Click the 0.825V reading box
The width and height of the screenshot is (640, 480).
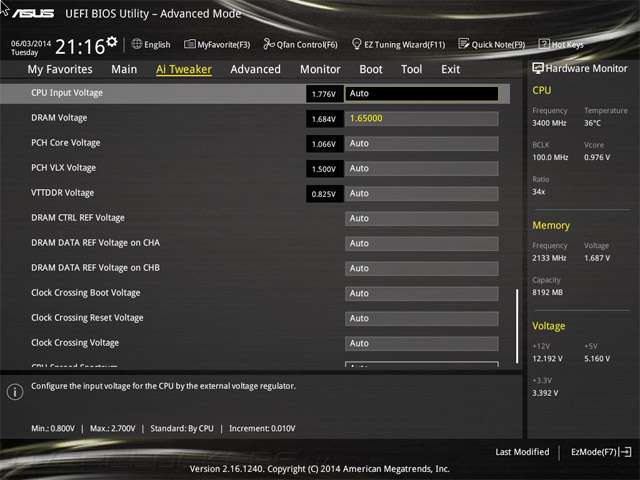click(x=324, y=194)
